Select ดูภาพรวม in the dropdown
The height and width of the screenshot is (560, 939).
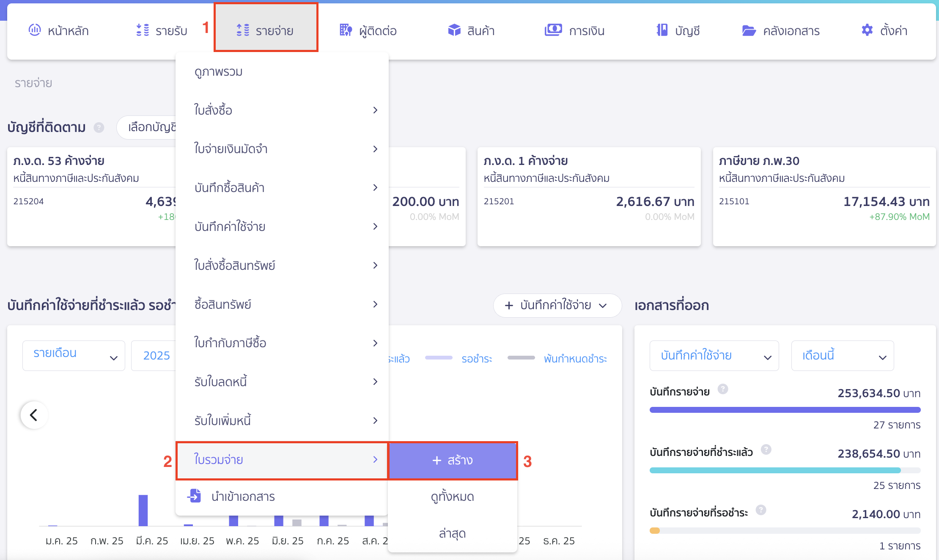tap(282, 72)
